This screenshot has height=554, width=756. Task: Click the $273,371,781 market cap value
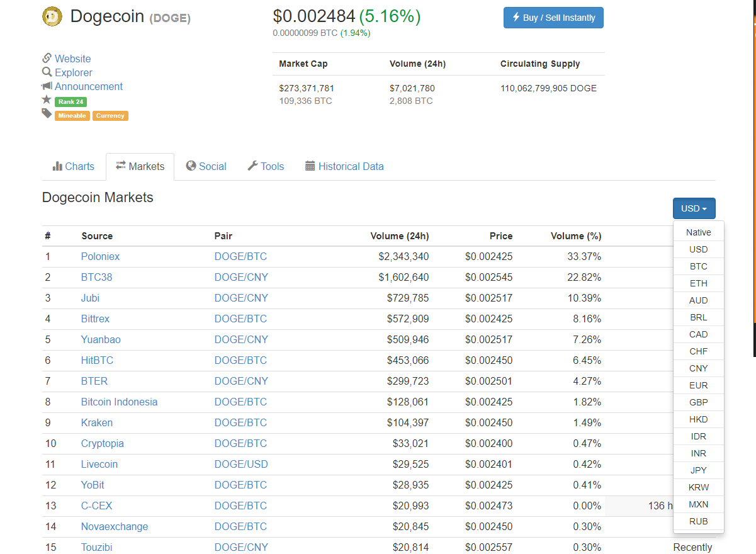tap(307, 88)
